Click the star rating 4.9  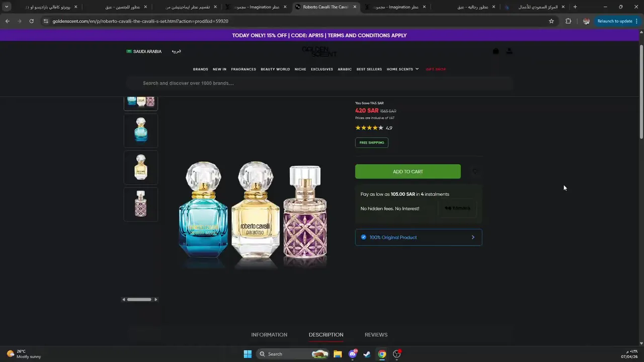click(x=374, y=128)
